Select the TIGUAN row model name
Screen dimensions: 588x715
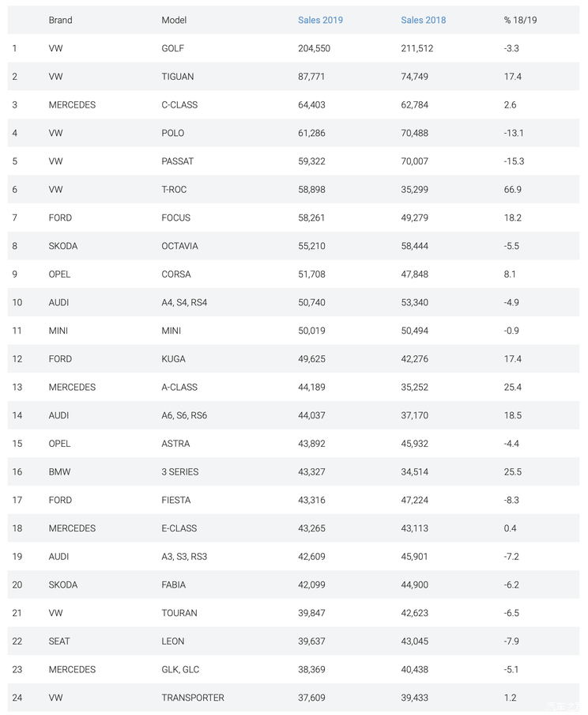pyautogui.click(x=177, y=77)
